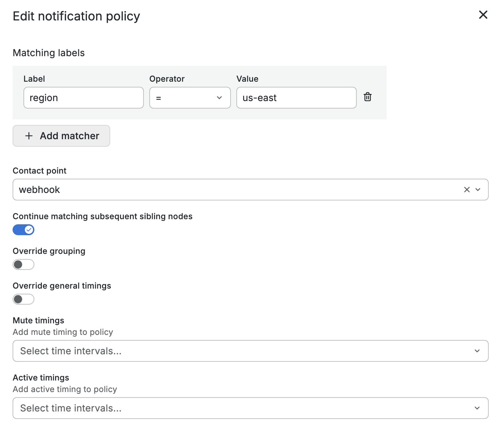Delete the region matcher using trash icon
The width and height of the screenshot is (504, 437).
click(367, 97)
